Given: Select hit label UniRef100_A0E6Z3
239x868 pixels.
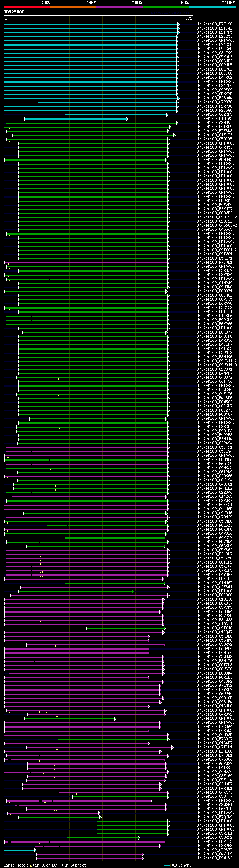Looking at the screenshot, I should [214, 526].
